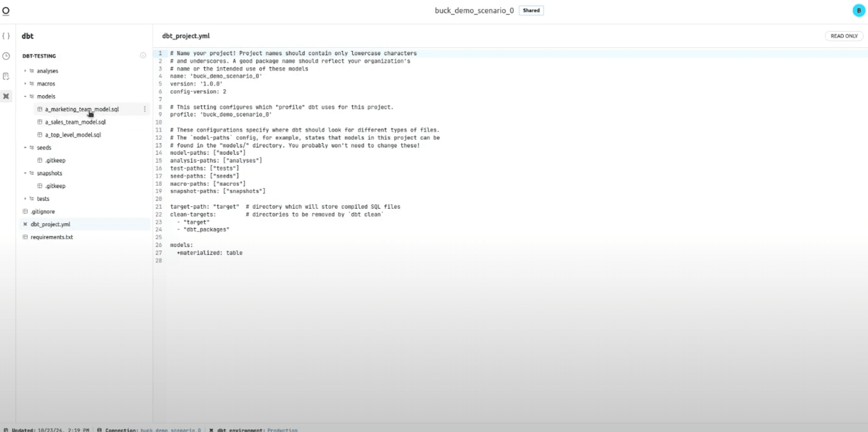Click line 14 model-paths setting
Image resolution: width=868 pixels, height=432 pixels.
click(208, 153)
